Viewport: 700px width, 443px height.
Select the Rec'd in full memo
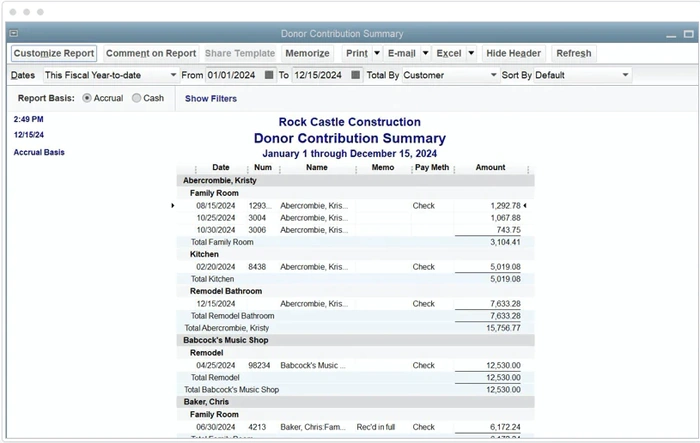point(375,427)
